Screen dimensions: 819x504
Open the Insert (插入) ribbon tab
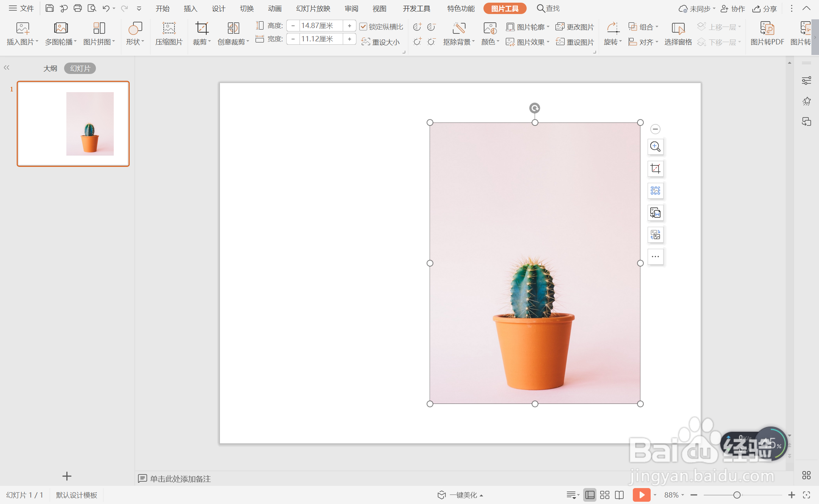point(190,8)
